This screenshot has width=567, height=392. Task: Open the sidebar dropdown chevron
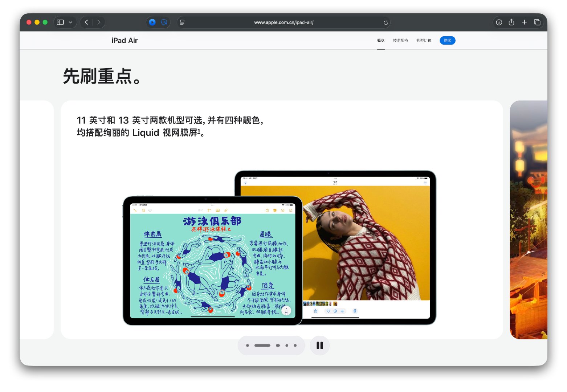pyautogui.click(x=70, y=22)
